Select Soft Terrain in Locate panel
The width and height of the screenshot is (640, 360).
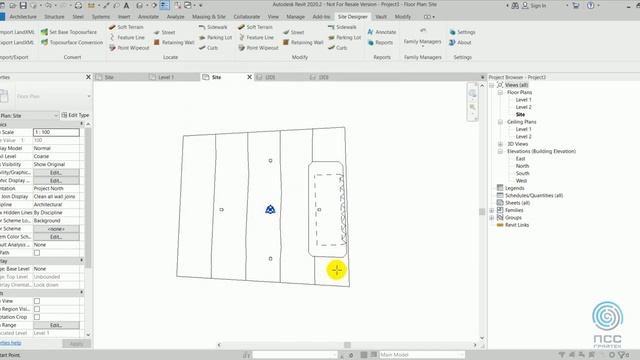click(x=126, y=27)
